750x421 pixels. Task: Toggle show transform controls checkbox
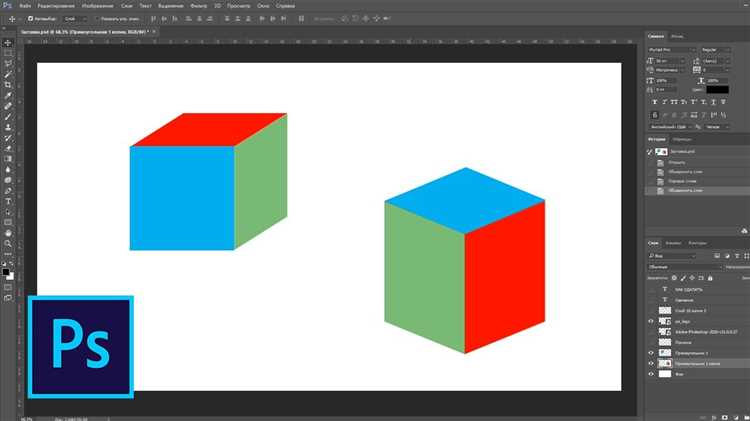(96, 19)
